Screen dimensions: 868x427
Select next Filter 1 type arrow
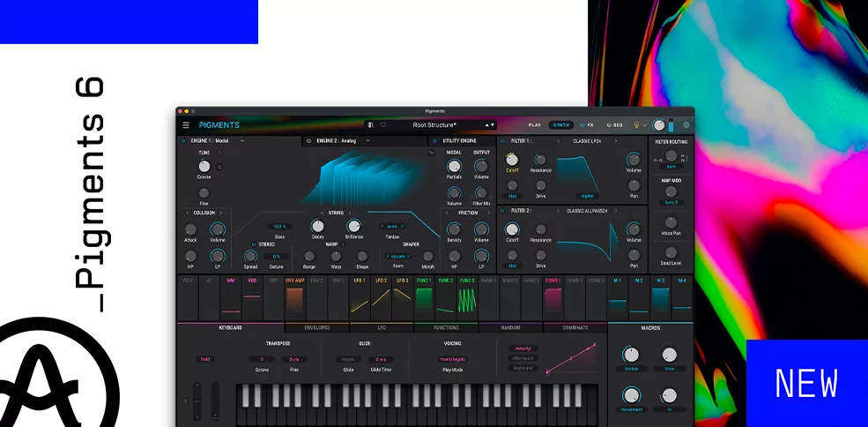[x=616, y=141]
